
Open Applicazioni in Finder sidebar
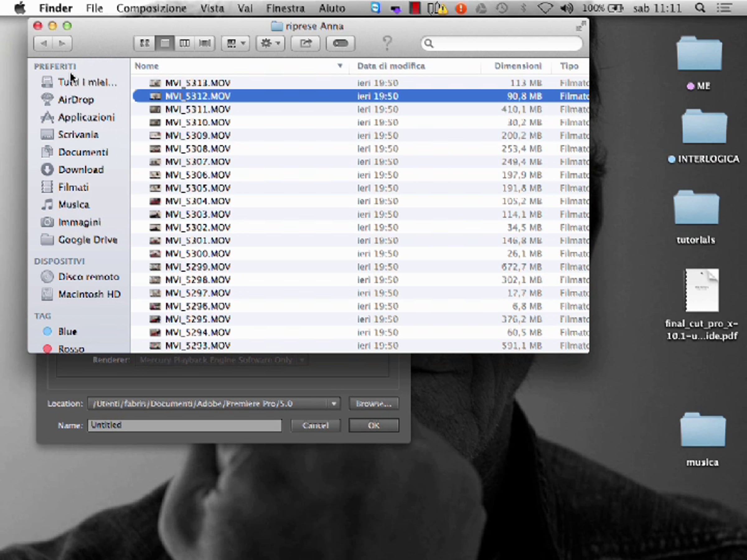pyautogui.click(x=86, y=118)
